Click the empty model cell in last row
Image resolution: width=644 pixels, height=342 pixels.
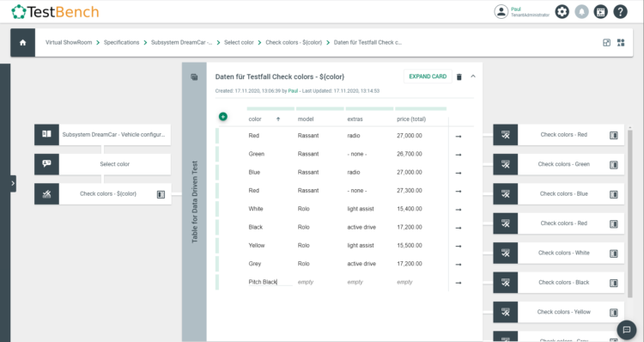tap(306, 282)
